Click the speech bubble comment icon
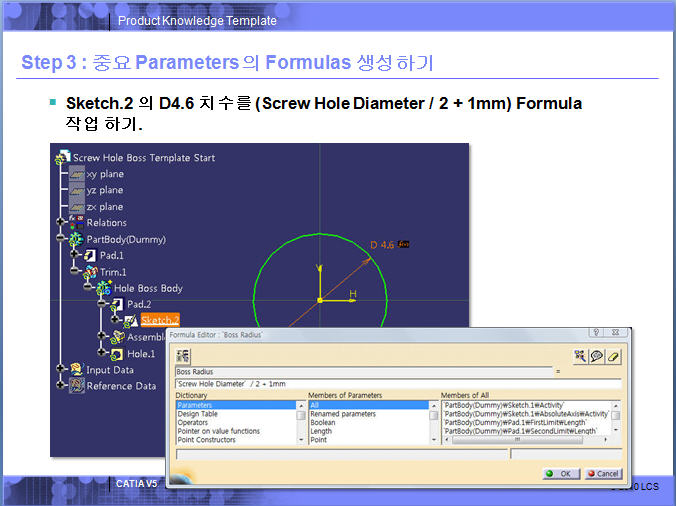This screenshot has height=506, width=676. 597,356
